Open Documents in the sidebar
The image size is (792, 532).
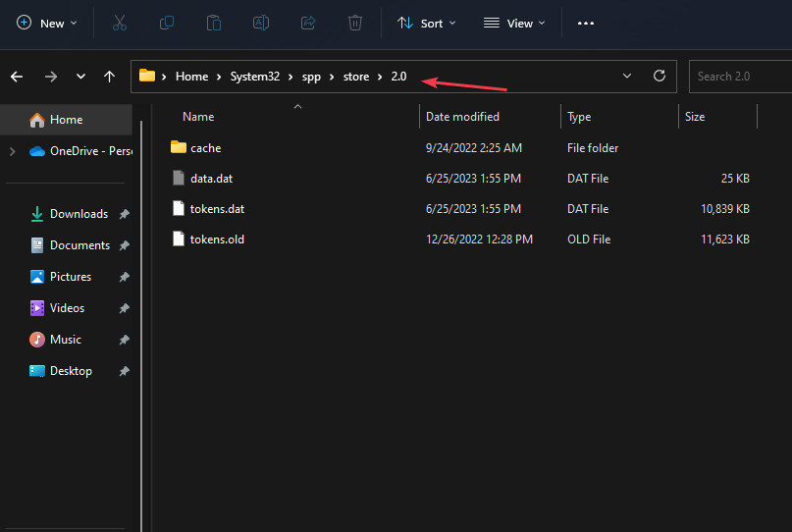click(x=71, y=245)
